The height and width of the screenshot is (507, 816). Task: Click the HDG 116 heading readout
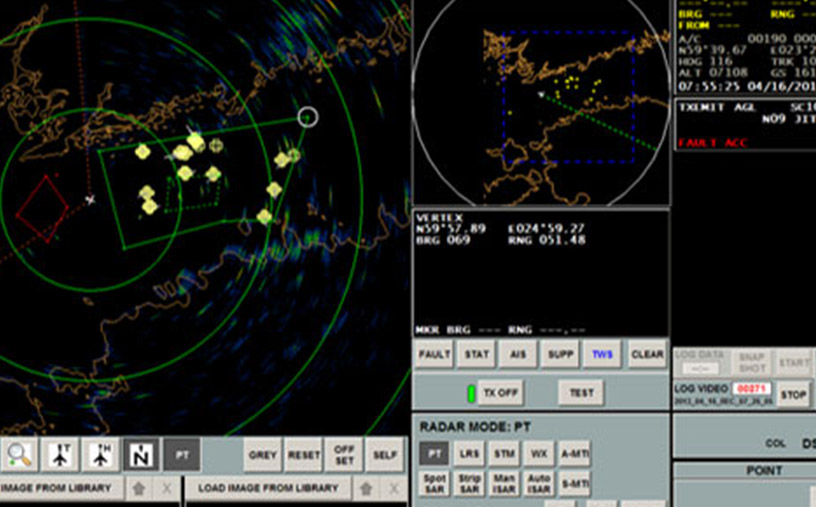(705, 61)
